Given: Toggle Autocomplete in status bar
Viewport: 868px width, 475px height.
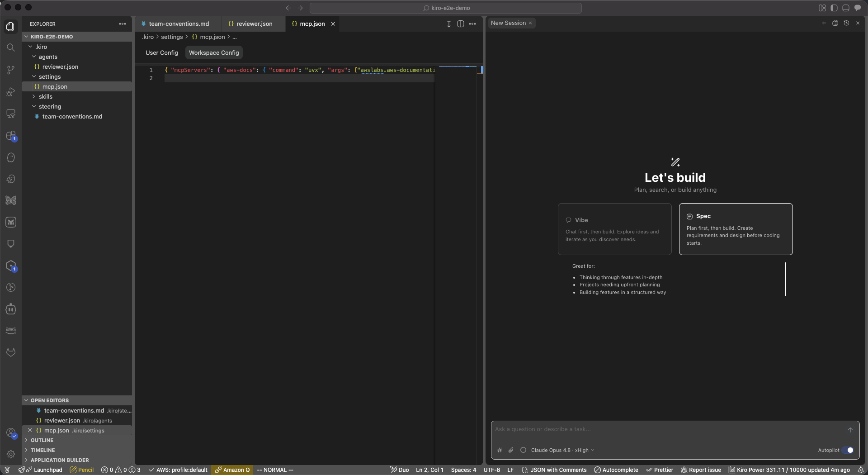Looking at the screenshot, I should (616, 470).
